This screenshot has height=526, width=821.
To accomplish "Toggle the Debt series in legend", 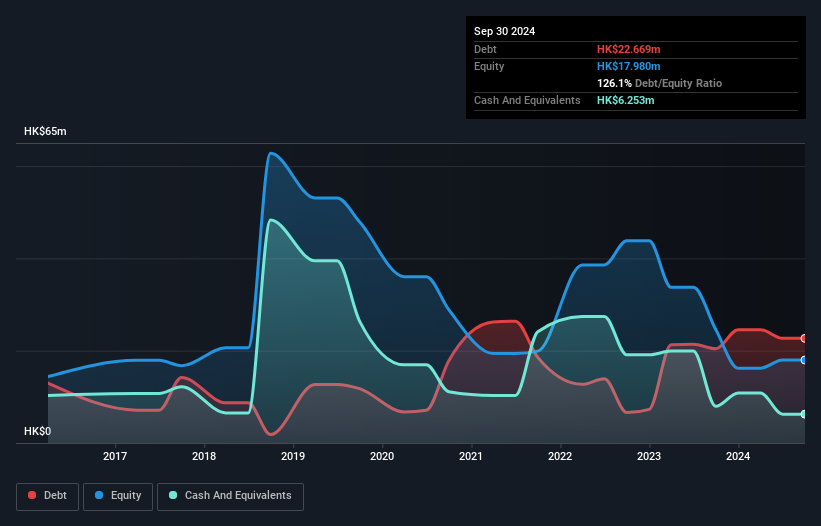I will [x=48, y=496].
